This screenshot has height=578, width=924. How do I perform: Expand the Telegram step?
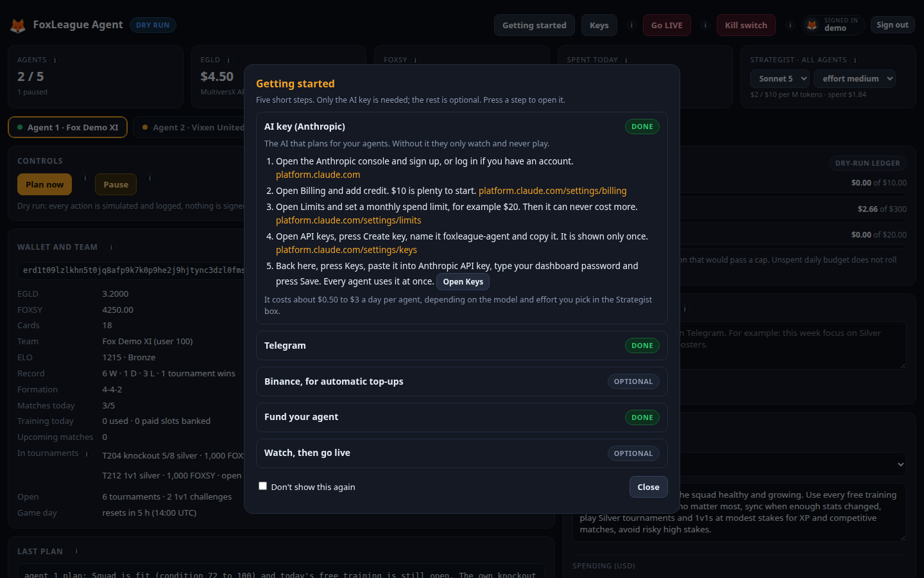click(x=462, y=346)
